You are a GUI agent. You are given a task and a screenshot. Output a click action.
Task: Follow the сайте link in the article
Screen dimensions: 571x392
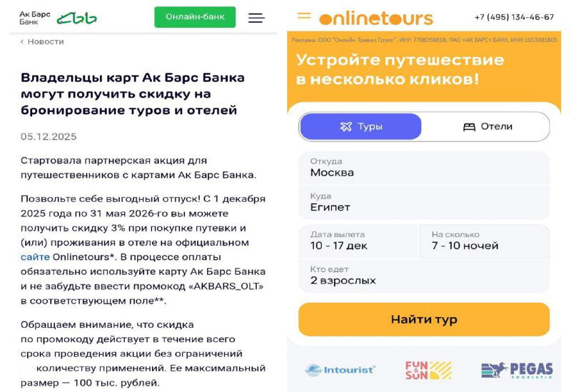(x=35, y=257)
